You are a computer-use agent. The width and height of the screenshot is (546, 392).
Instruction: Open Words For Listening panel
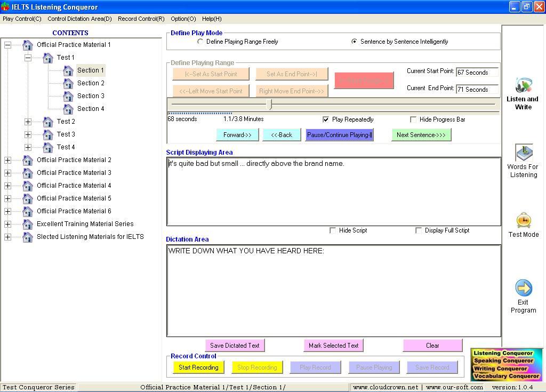coord(523,160)
